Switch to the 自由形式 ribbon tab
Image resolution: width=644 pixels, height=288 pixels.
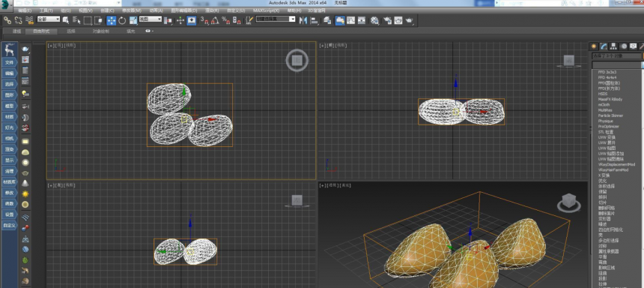click(x=41, y=31)
